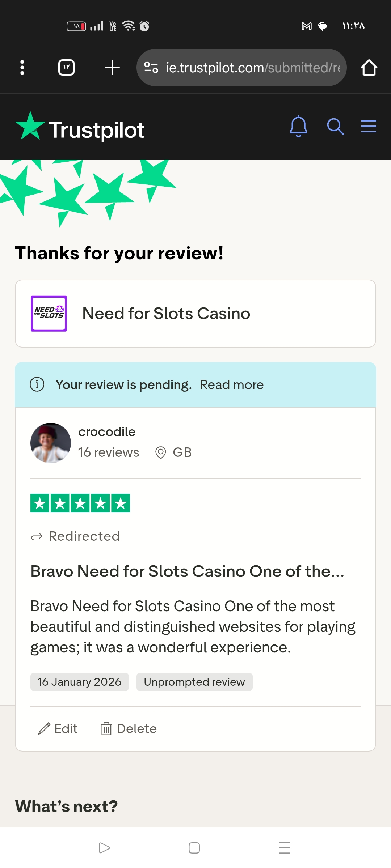
Task: Open Trustpilot search
Action: tap(335, 127)
